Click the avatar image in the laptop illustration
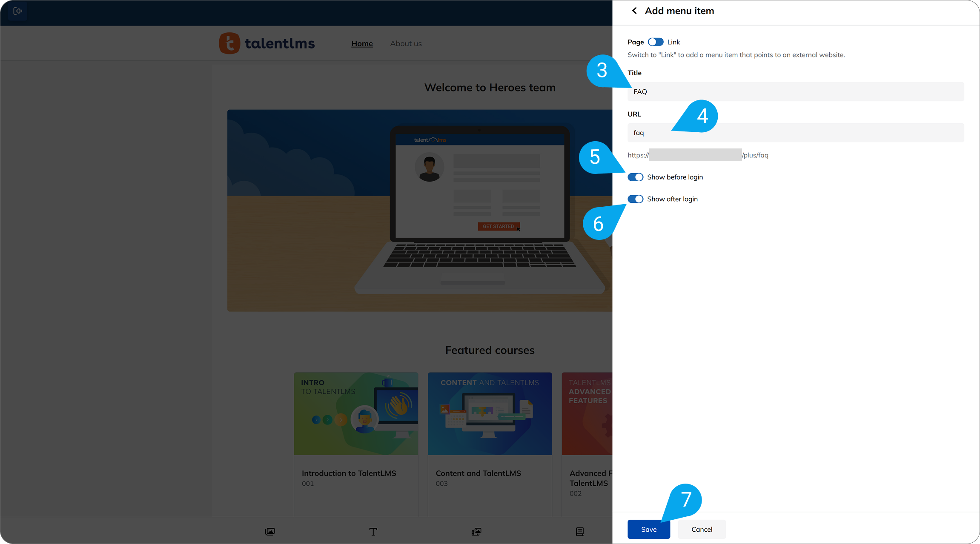980x544 pixels. 429,167
